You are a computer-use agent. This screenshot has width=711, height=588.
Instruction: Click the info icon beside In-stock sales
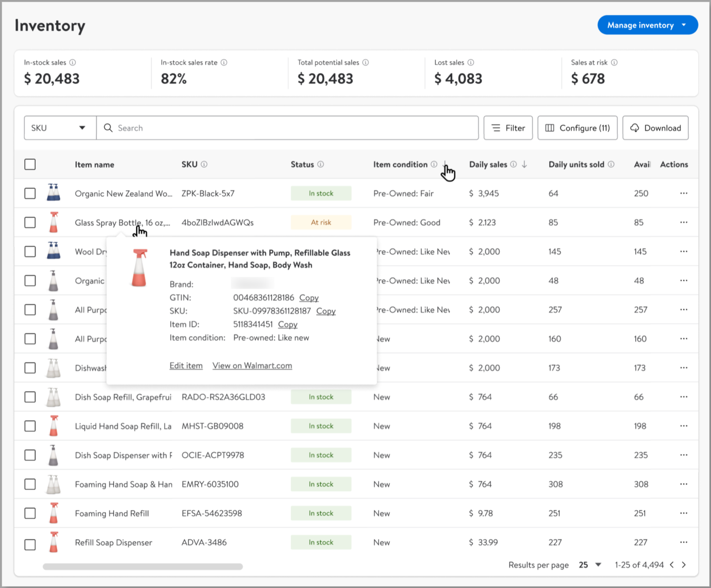point(73,63)
